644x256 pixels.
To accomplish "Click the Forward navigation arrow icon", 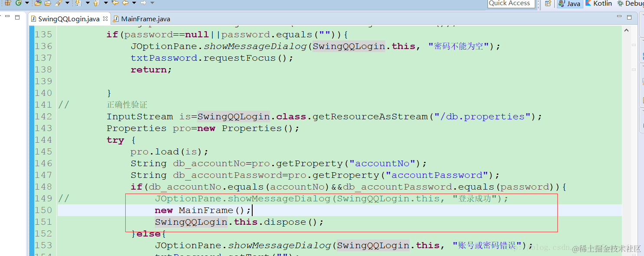I will tap(143, 3).
